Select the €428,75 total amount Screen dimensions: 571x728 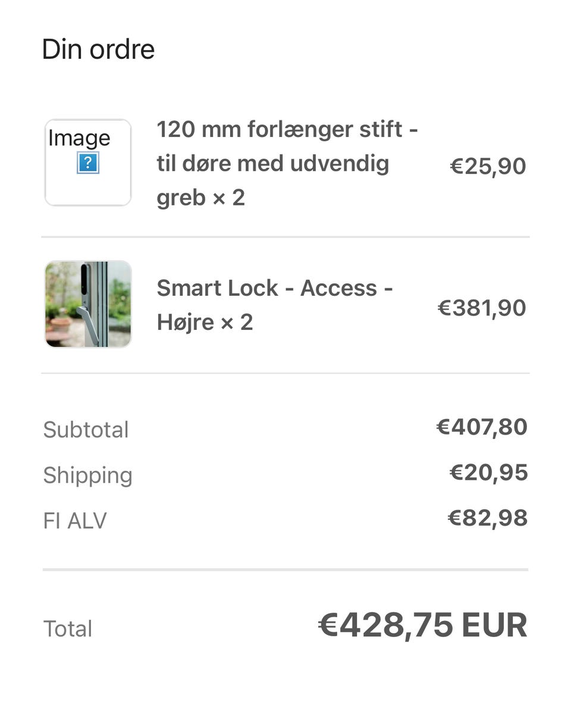pyautogui.click(x=386, y=625)
